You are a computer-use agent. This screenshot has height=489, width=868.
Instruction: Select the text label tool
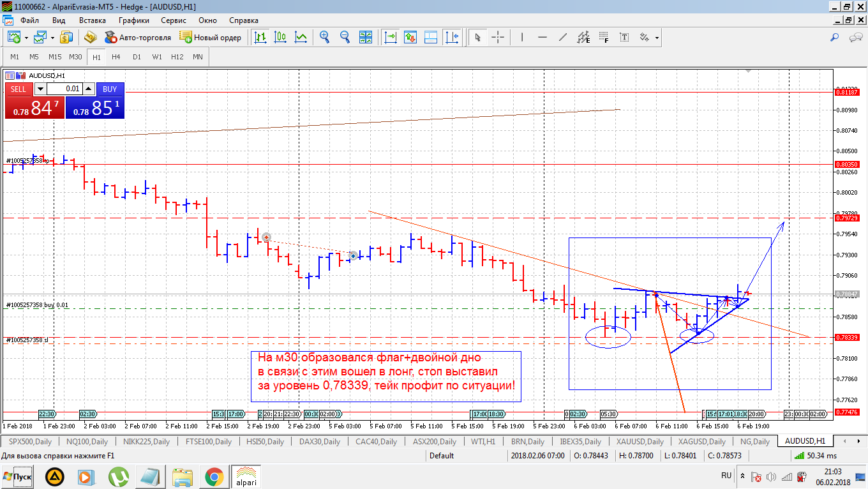[624, 37]
